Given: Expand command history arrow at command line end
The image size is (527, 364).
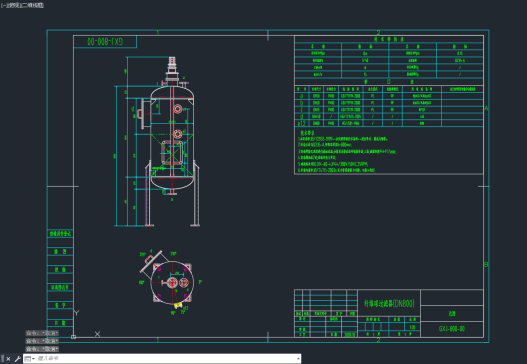Looking at the screenshot, I should [x=298, y=359].
